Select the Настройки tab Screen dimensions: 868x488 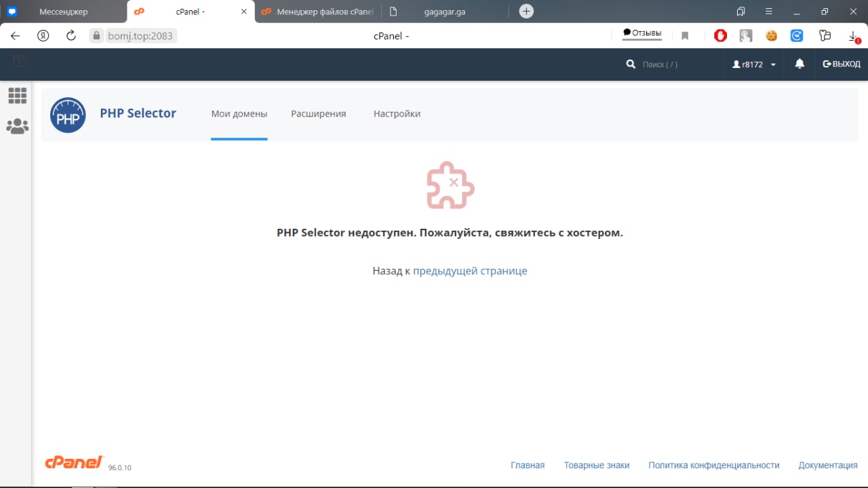(397, 114)
